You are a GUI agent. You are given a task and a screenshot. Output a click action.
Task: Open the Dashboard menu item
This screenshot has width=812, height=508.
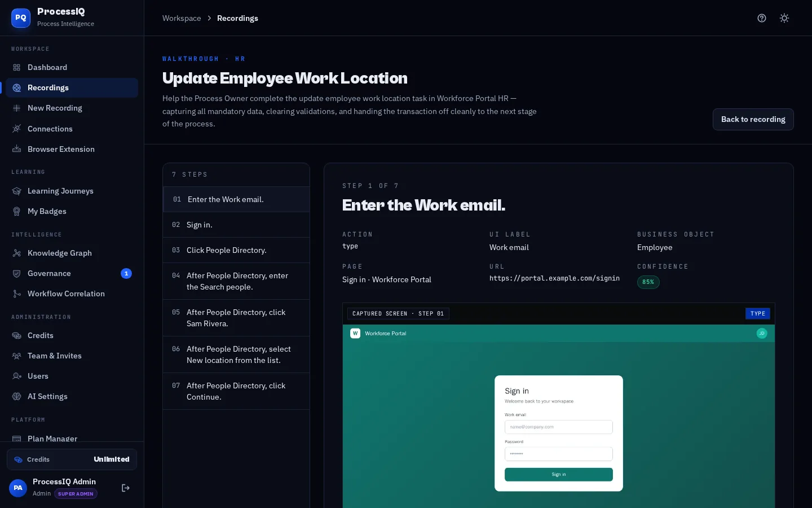[x=72, y=67]
